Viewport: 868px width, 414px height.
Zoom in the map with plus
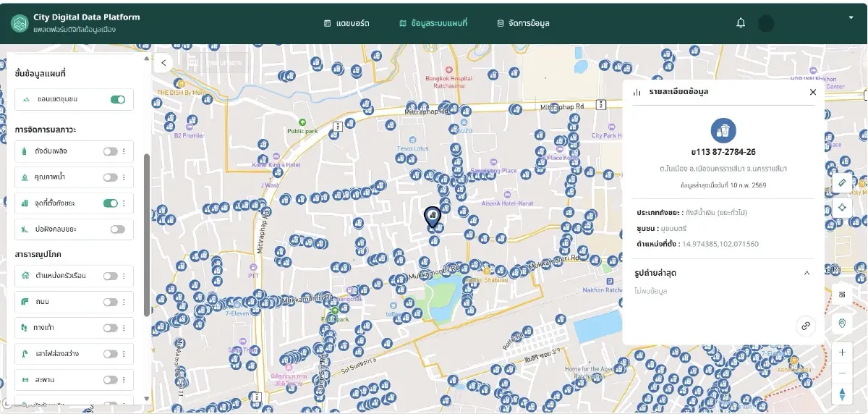point(842,352)
